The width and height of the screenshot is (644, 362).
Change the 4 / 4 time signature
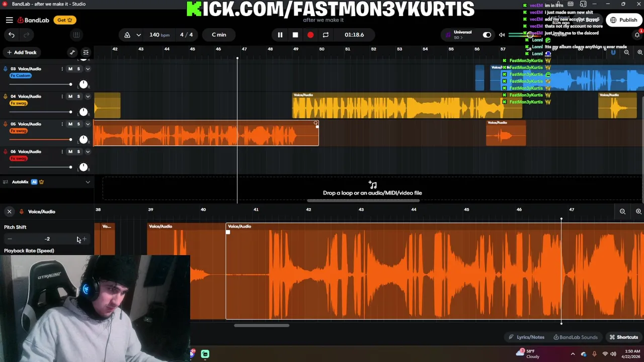tap(186, 35)
